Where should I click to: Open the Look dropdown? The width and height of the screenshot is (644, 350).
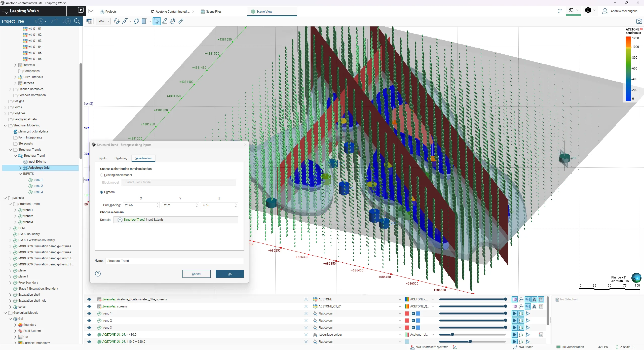coord(103,21)
